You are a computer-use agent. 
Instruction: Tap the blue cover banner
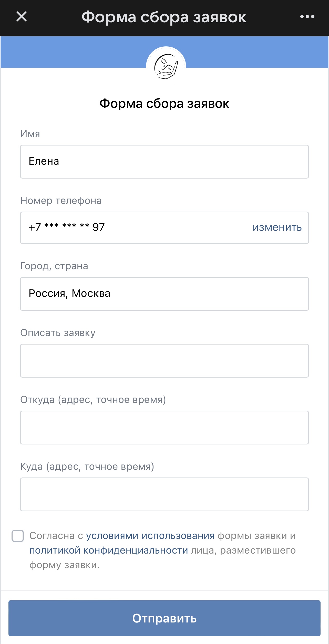[x=77, y=52]
